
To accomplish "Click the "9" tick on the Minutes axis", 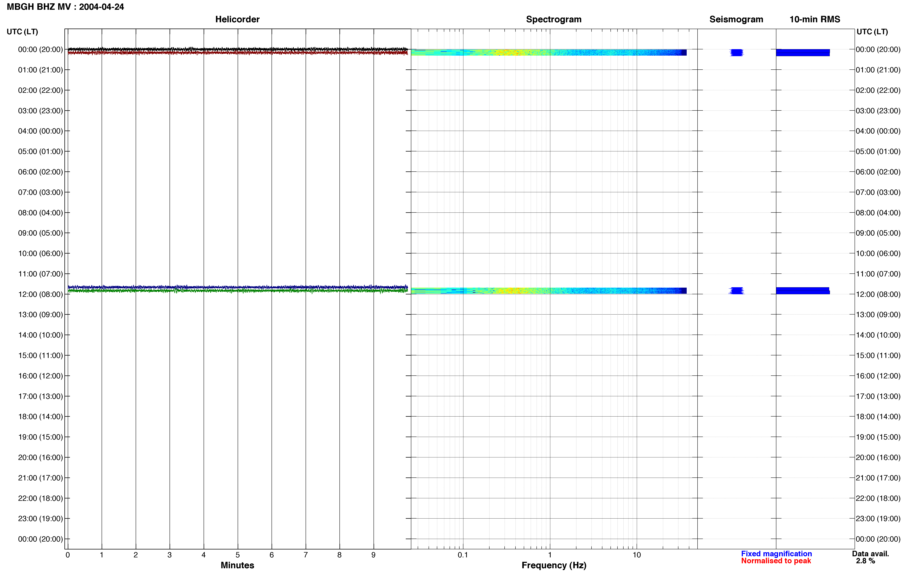I will [373, 555].
